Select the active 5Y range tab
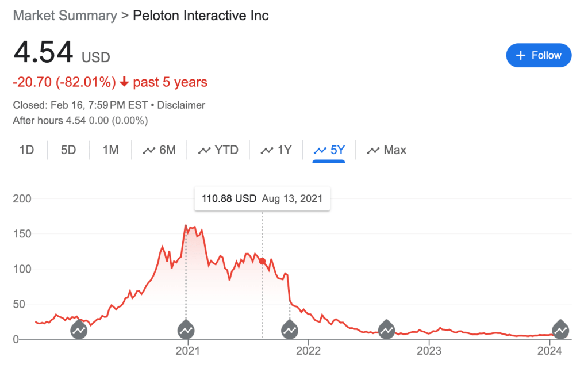The width and height of the screenshot is (588, 368). click(x=329, y=150)
